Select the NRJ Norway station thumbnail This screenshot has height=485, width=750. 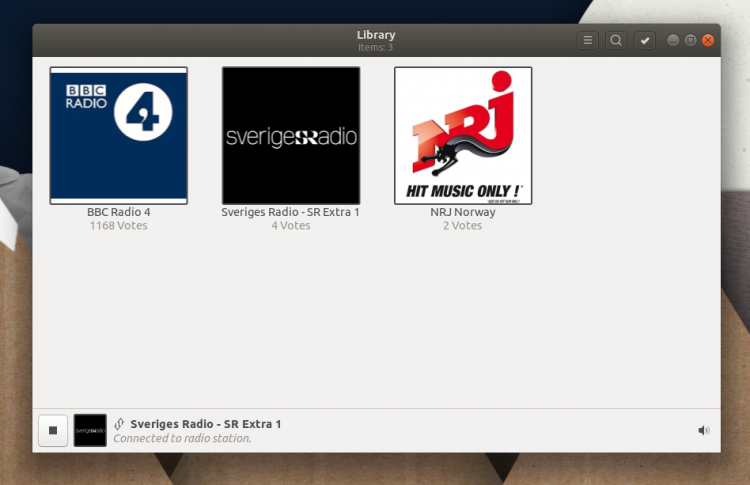tap(463, 135)
